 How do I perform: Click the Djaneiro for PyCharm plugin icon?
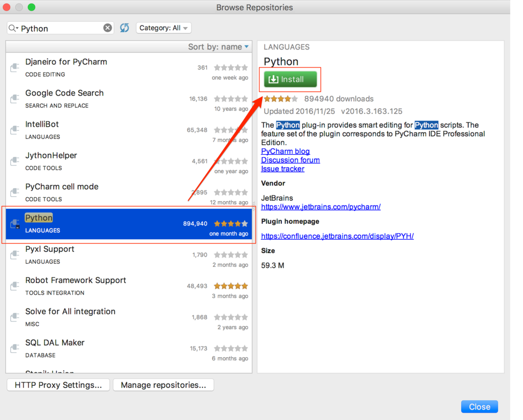(x=14, y=68)
